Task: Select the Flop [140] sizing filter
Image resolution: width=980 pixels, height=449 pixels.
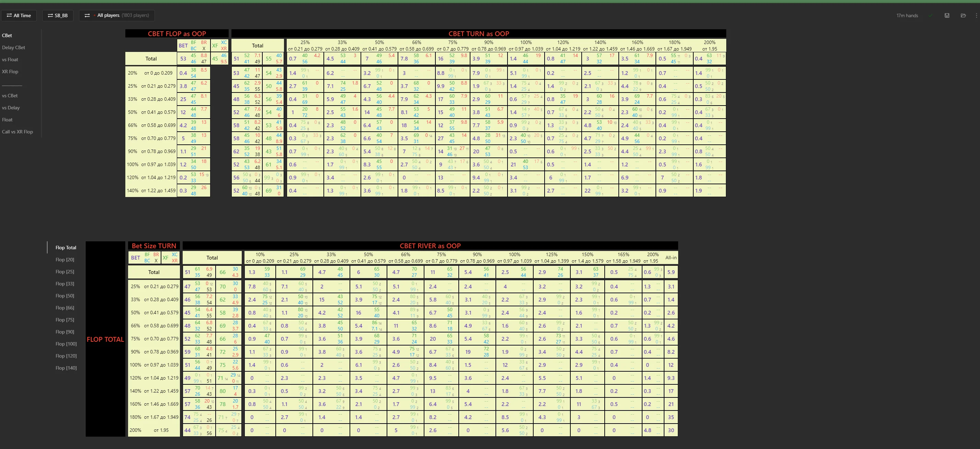Action: (x=66, y=368)
